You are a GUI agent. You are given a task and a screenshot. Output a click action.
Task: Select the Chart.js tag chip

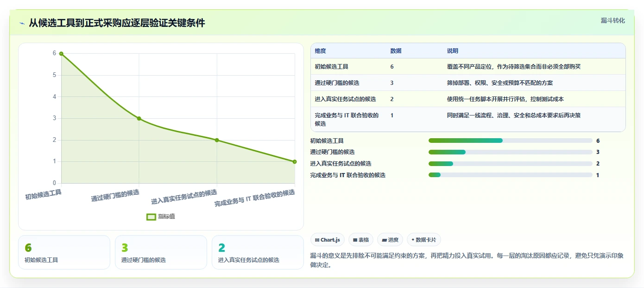(x=328, y=240)
